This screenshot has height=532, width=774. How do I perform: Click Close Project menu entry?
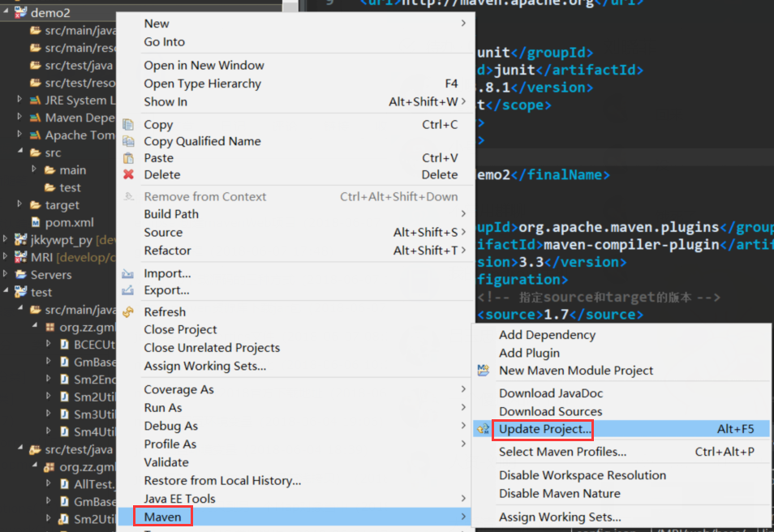pos(180,329)
